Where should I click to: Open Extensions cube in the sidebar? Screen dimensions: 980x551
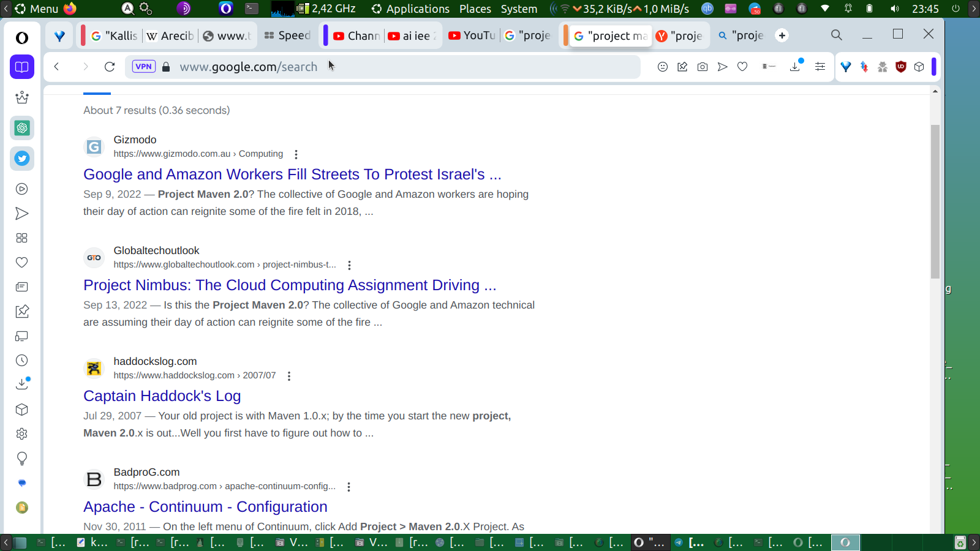point(22,410)
